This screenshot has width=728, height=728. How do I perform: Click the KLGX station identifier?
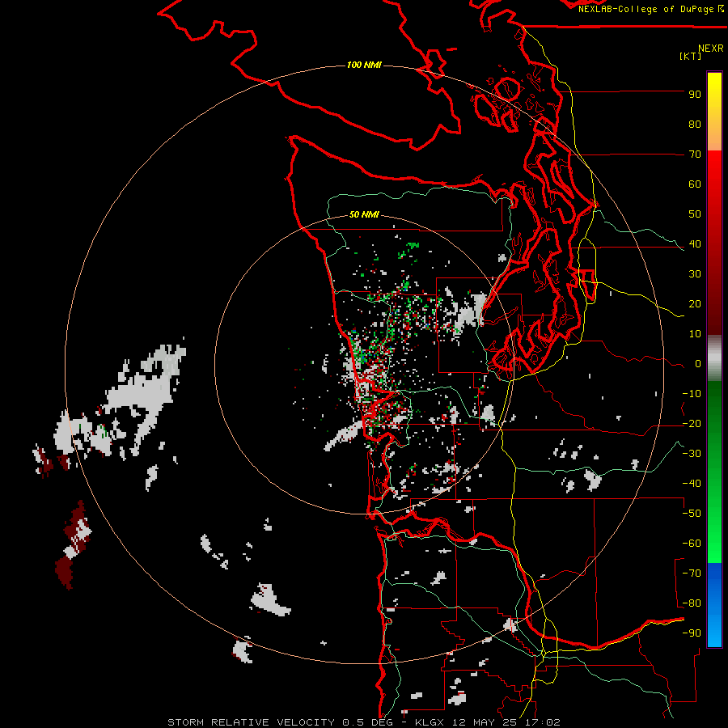tap(429, 722)
